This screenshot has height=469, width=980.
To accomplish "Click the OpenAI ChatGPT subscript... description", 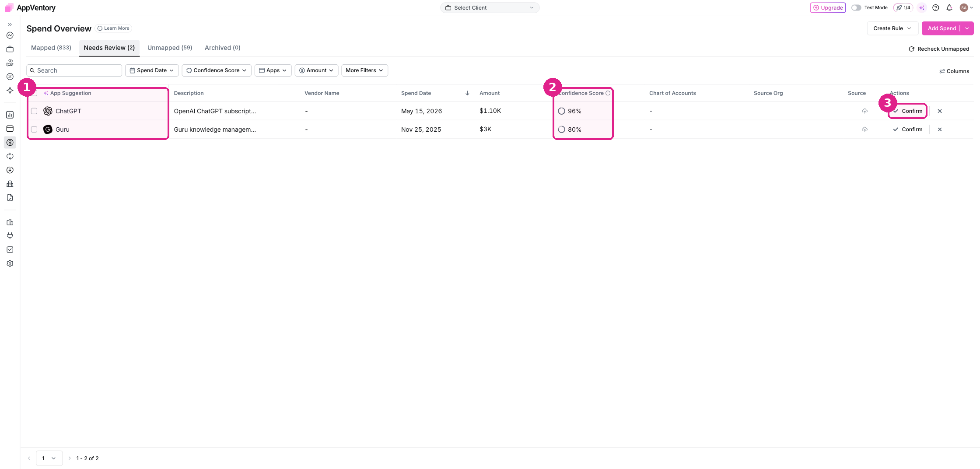I will click(x=215, y=111).
